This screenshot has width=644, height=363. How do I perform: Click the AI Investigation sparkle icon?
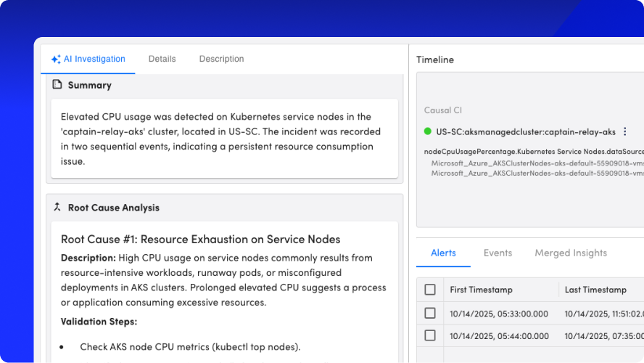point(56,60)
